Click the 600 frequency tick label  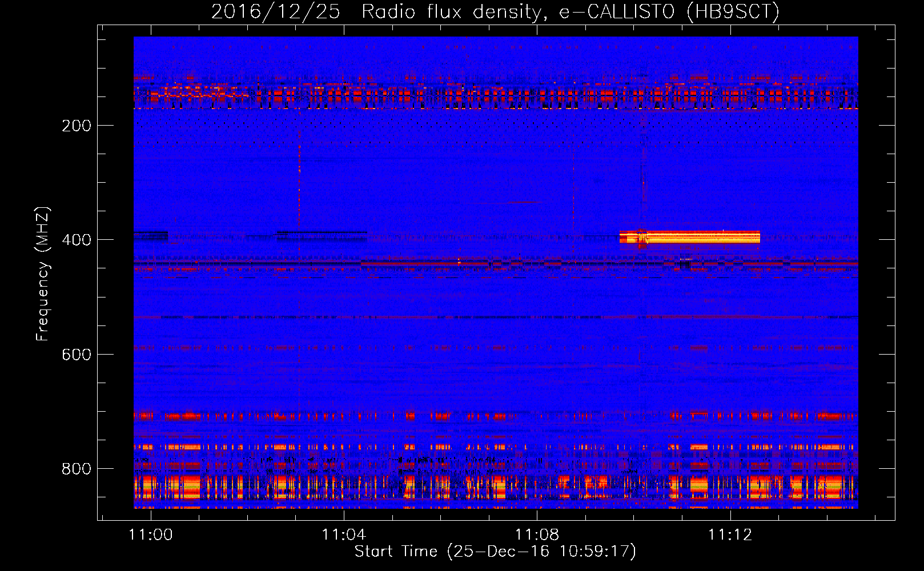pyautogui.click(x=77, y=355)
